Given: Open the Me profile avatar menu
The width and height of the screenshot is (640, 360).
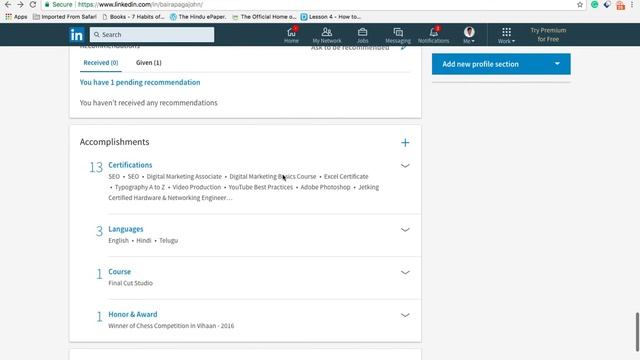Looking at the screenshot, I should pyautogui.click(x=469, y=35).
